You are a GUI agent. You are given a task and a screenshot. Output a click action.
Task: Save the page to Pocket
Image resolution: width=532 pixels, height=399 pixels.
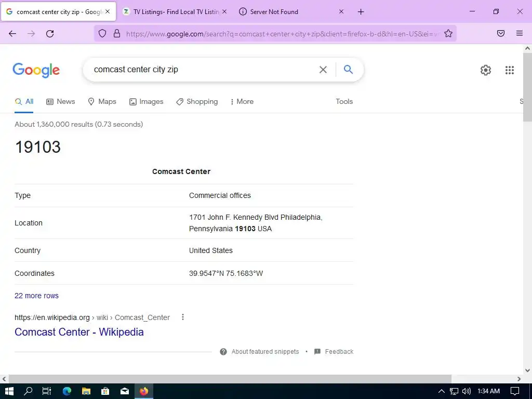[501, 33]
